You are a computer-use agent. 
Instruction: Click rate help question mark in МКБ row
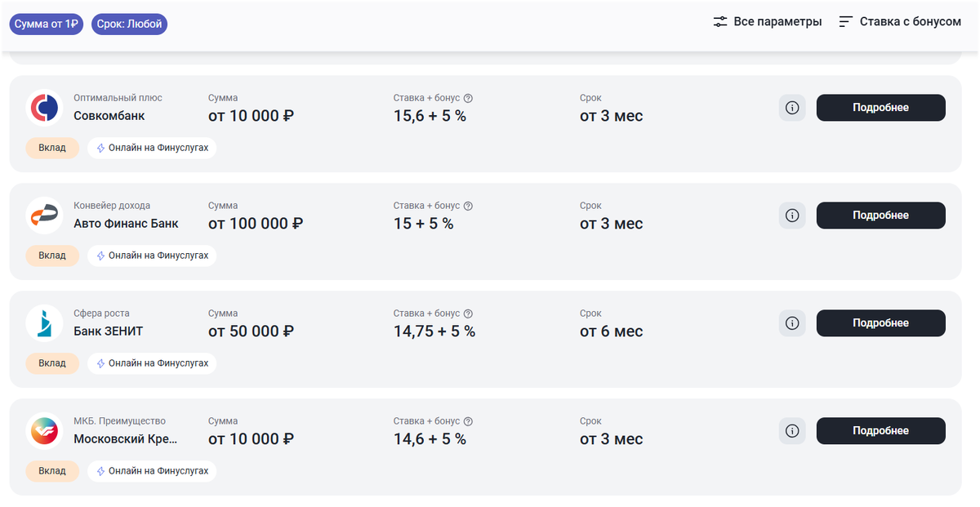pyautogui.click(x=468, y=421)
